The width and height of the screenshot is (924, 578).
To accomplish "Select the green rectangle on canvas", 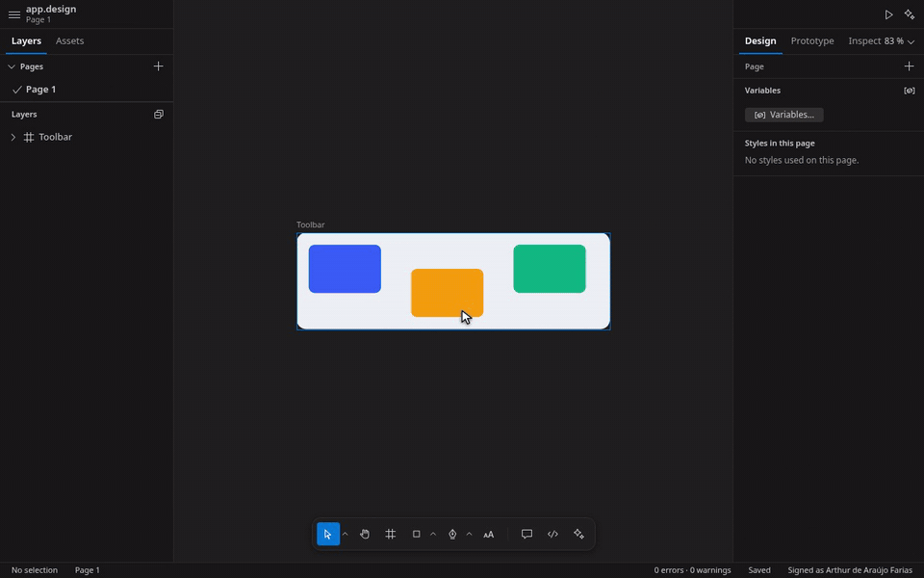I will tap(550, 269).
